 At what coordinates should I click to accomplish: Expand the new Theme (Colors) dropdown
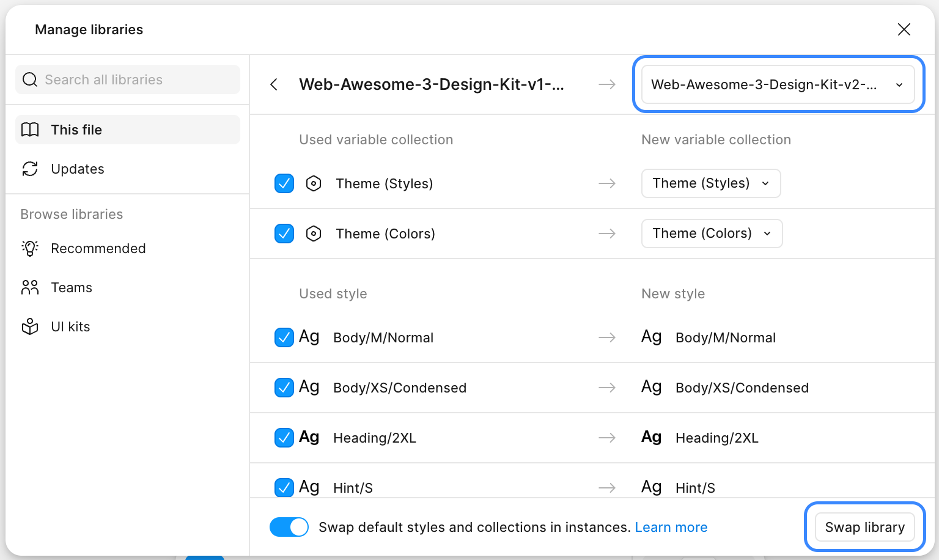(x=712, y=234)
